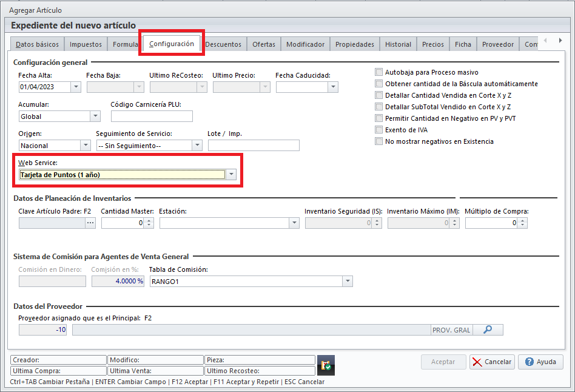Enable Autobaja para Proceso masivo

(x=379, y=72)
